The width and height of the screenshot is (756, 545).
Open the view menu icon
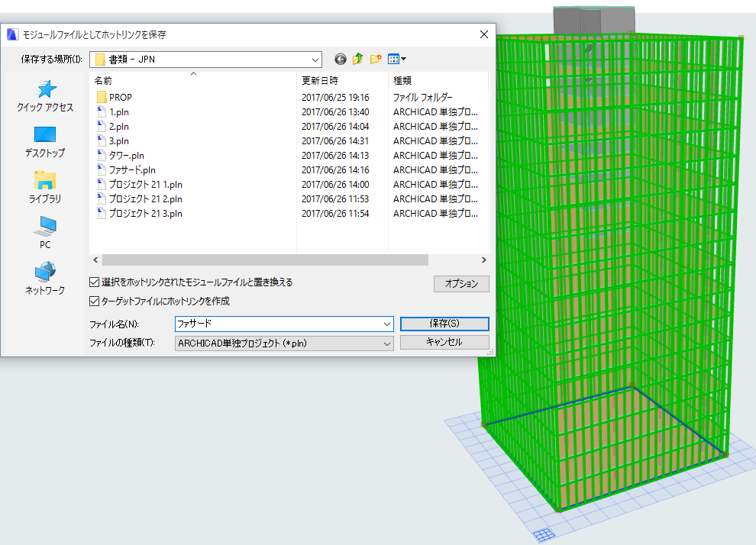[x=397, y=60]
